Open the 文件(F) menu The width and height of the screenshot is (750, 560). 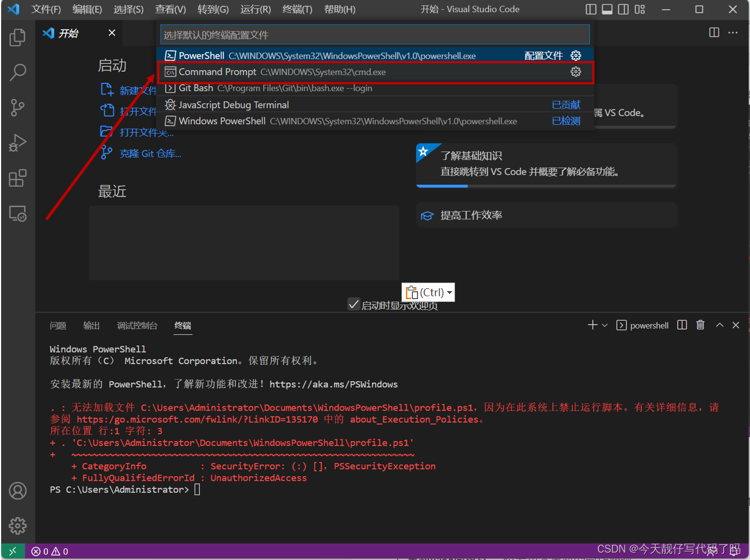tap(46, 9)
